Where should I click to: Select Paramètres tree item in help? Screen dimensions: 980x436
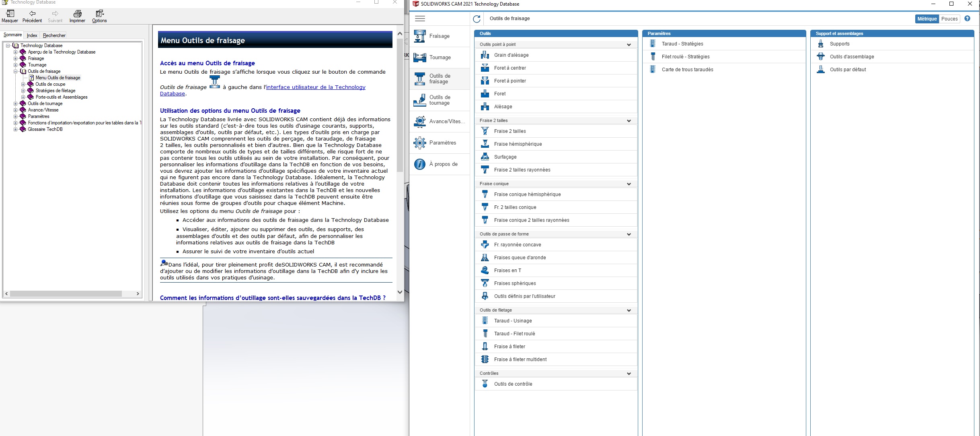(39, 116)
